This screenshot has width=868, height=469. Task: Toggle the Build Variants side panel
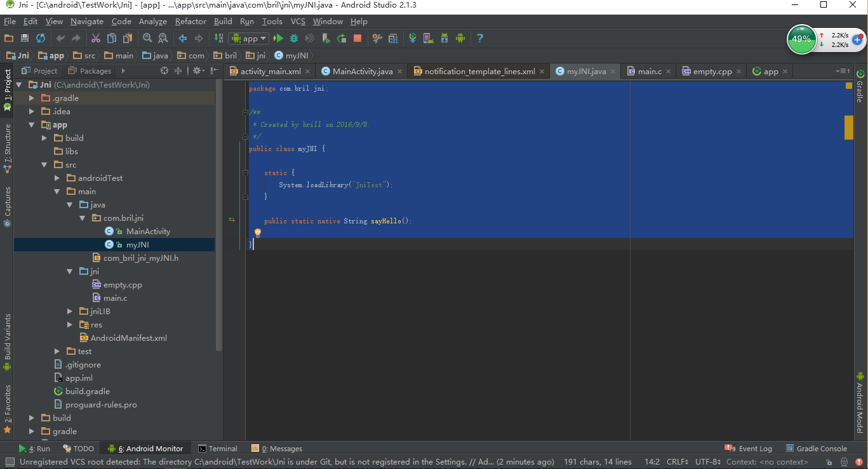7,342
